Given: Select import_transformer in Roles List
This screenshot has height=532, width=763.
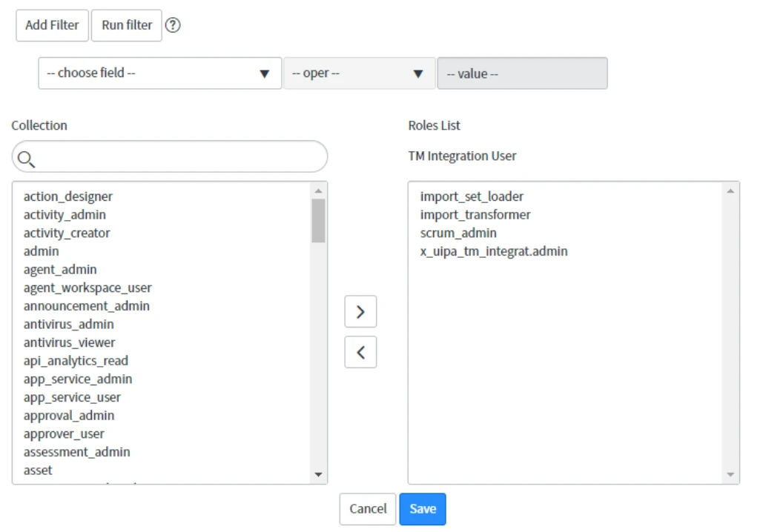Looking at the screenshot, I should tap(475, 215).
